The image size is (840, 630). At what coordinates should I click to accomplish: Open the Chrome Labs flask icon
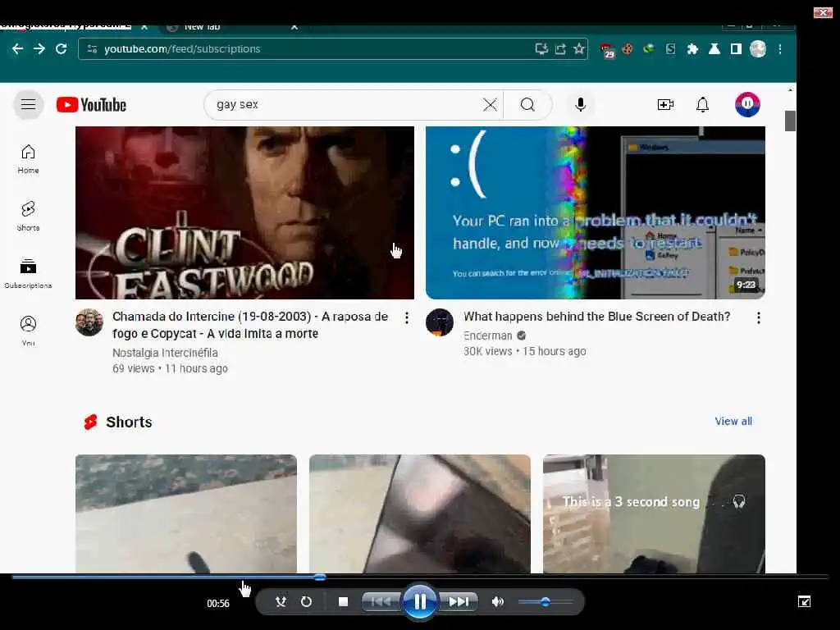pos(714,49)
